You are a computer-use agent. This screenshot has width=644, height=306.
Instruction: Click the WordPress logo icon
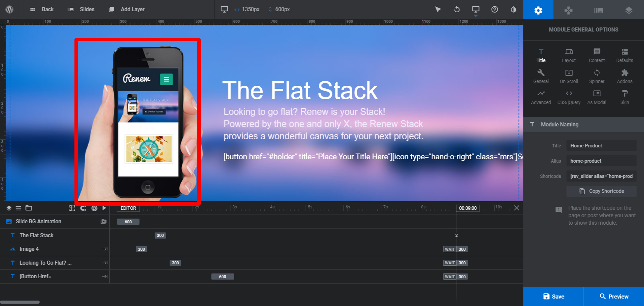[x=9, y=9]
